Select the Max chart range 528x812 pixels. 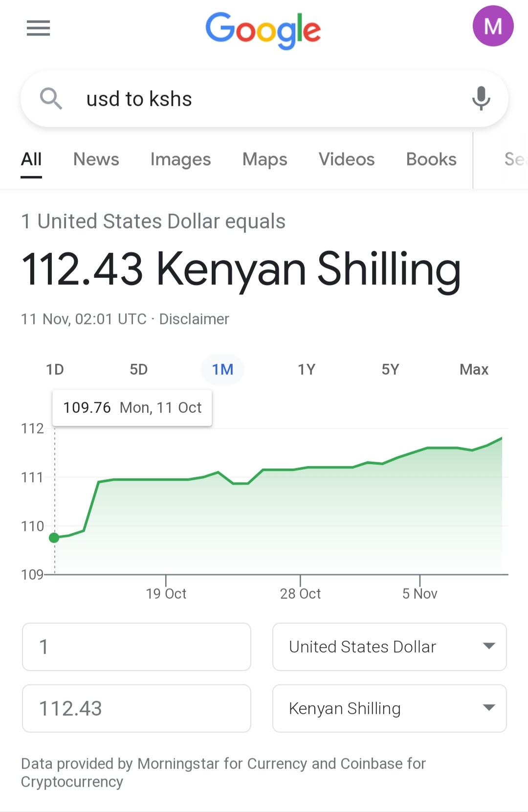point(474,369)
